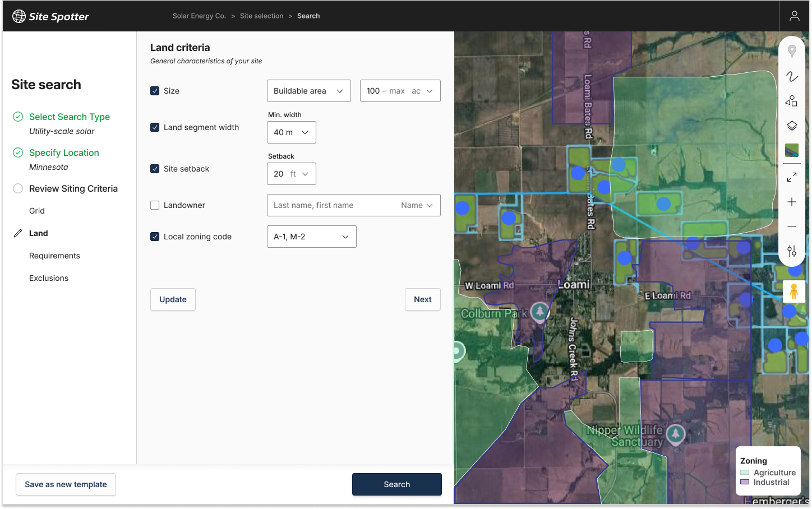Enable the Landowner checkbox
This screenshot has width=812, height=509.
click(155, 205)
